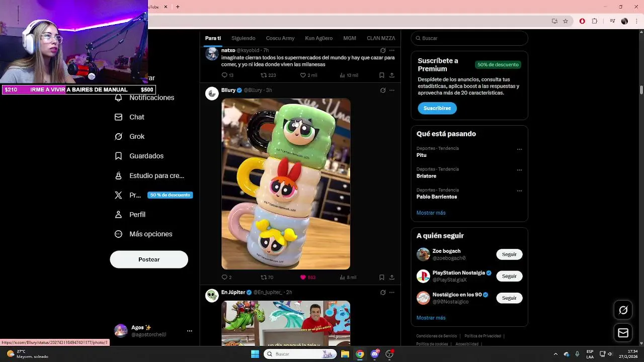644x362 pixels.
Task: Unlike Bllury's post with 683 likes
Action: [303, 277]
